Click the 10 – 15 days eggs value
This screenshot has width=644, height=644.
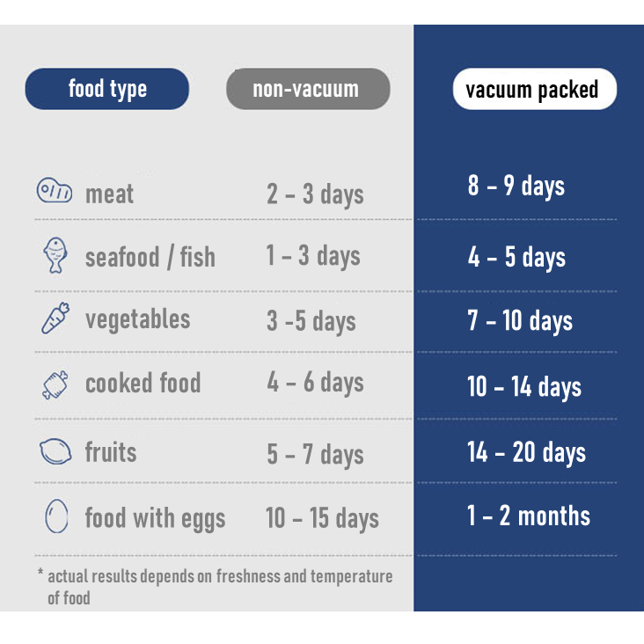pos(322,518)
